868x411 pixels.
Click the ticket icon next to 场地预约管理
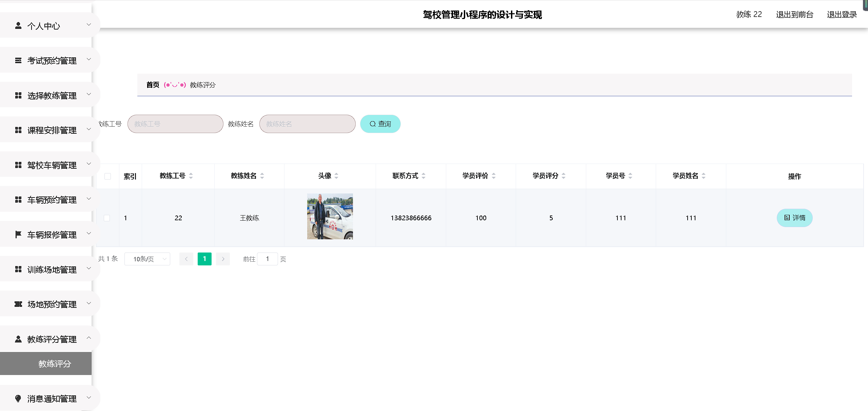(x=18, y=304)
